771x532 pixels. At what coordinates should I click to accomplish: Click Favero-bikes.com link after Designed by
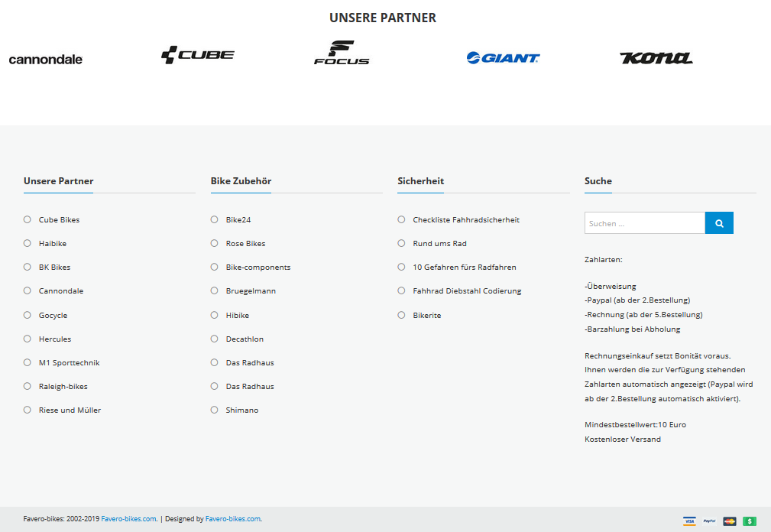[x=234, y=519]
